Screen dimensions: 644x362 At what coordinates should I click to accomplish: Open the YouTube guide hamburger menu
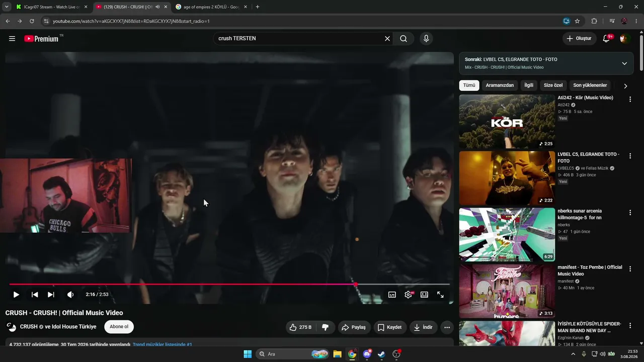click(12, 39)
